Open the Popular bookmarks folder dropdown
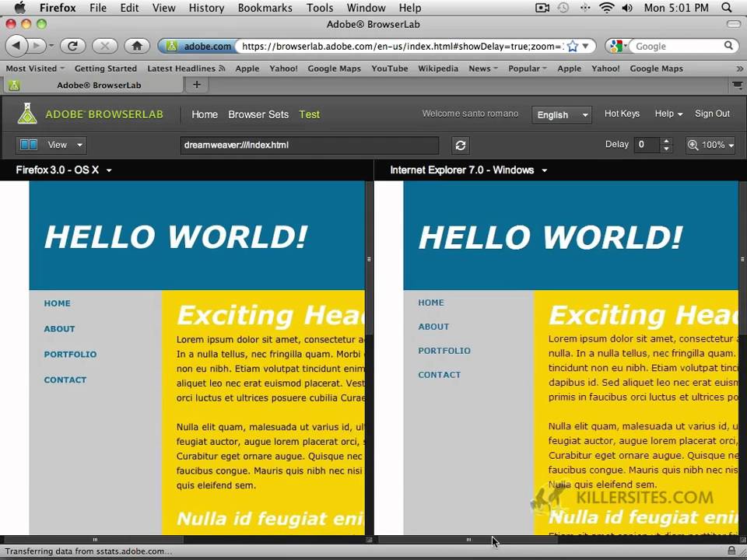This screenshot has width=747, height=560. point(528,68)
